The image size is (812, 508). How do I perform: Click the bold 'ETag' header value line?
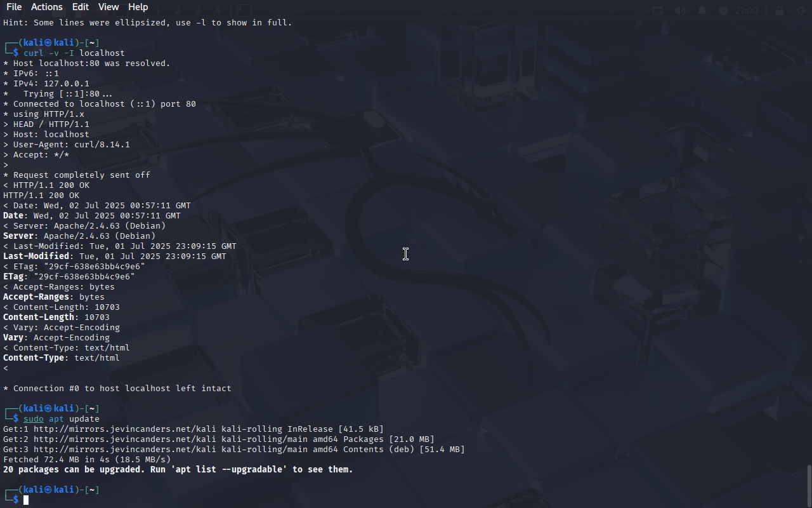point(69,277)
